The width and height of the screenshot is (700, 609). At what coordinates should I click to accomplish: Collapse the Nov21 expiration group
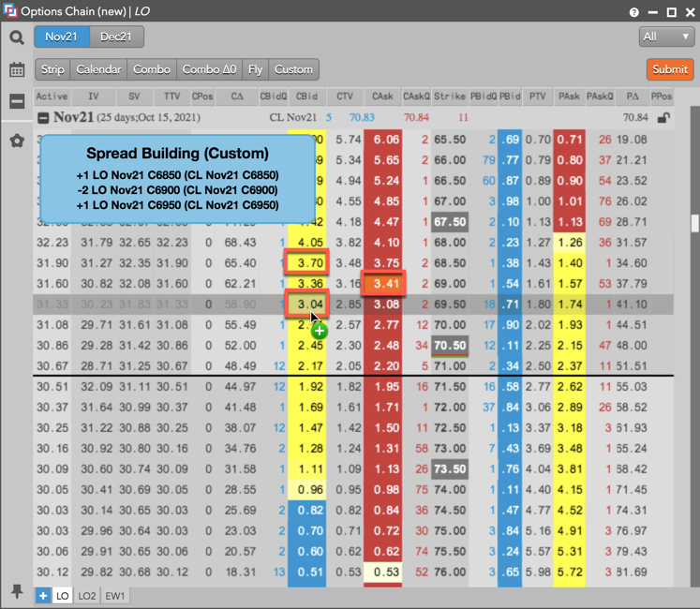[43, 118]
